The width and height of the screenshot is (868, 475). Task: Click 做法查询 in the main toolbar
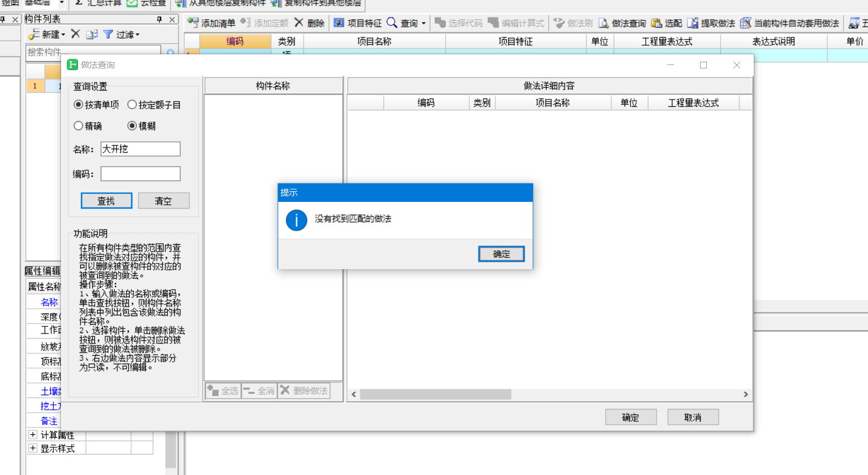(622, 23)
